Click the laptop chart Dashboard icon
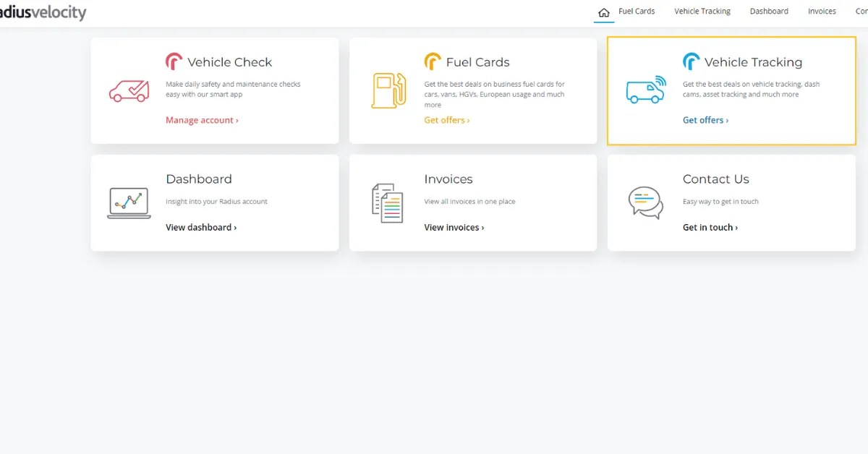The image size is (868, 454). click(x=129, y=203)
